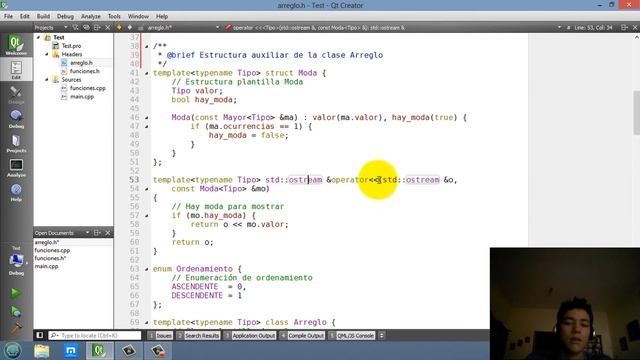Show the QML/JS Console pane
The height and width of the screenshot is (360, 640).
coord(351,335)
